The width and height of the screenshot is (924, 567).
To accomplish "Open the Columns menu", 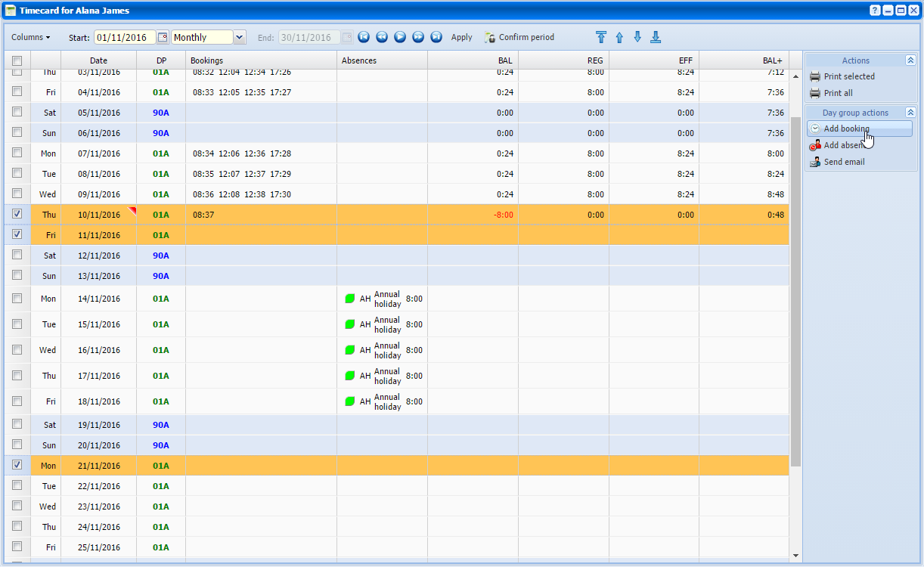I will pos(30,37).
